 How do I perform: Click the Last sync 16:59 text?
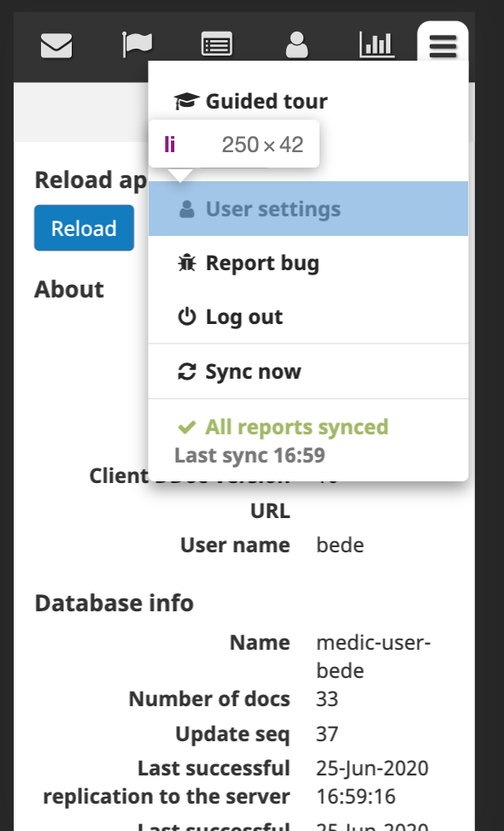[250, 456]
